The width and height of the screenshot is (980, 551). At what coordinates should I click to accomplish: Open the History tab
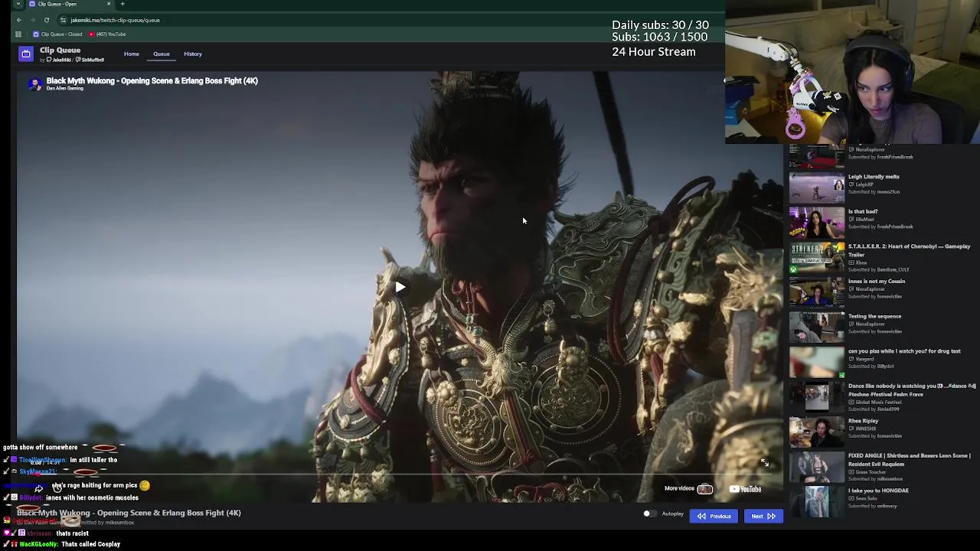point(193,54)
